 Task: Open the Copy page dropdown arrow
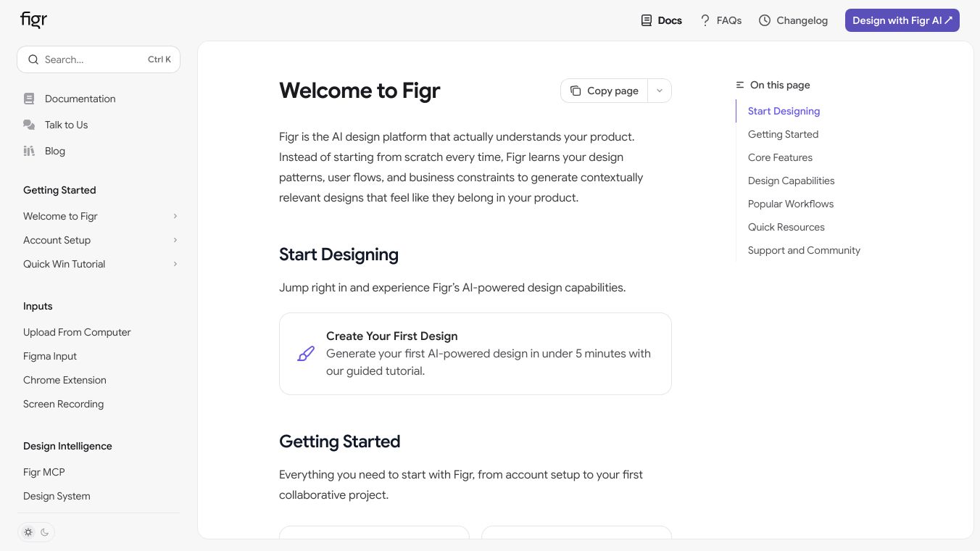[x=659, y=91]
